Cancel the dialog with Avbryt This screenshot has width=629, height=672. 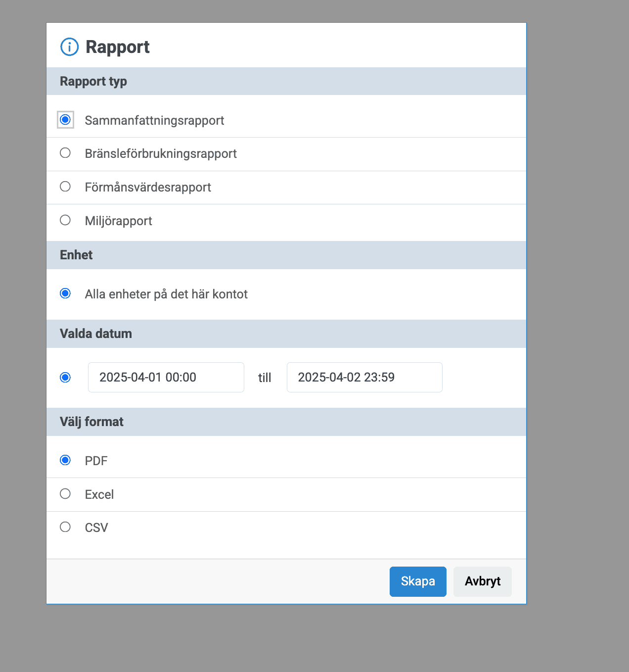[x=482, y=581]
